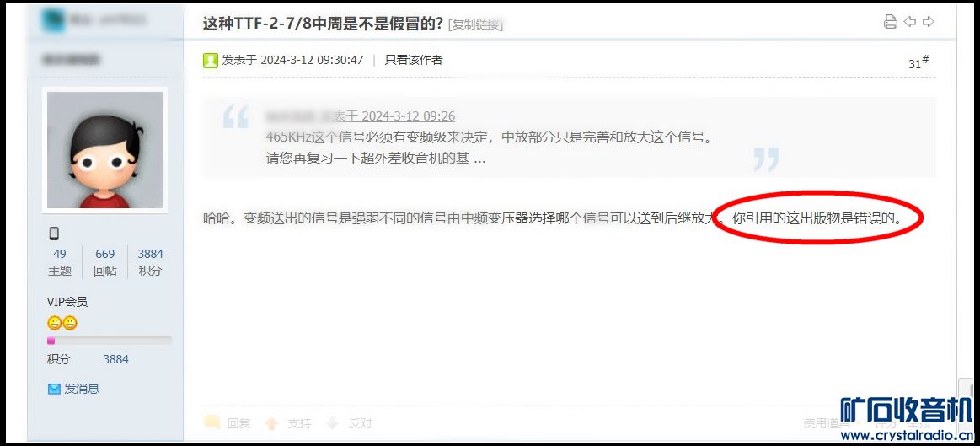The width and height of the screenshot is (980, 446).
Task: Open the 3884 积分 stat link
Action: pos(150,262)
